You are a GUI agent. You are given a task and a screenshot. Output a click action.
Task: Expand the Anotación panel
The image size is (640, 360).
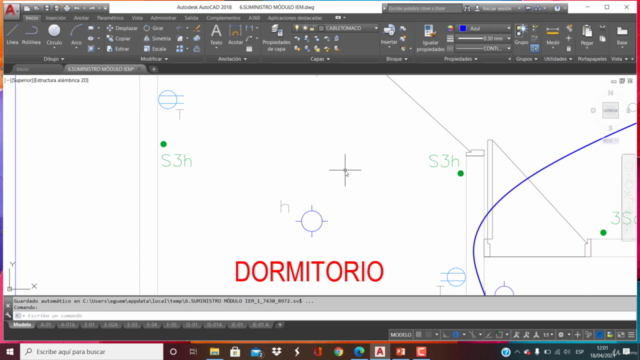tap(232, 59)
